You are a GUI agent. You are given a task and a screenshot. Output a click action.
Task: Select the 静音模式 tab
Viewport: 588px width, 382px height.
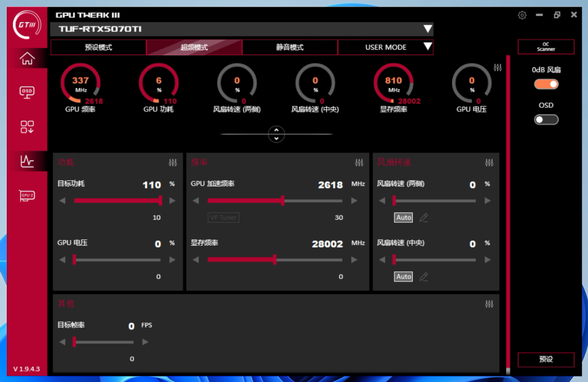290,47
